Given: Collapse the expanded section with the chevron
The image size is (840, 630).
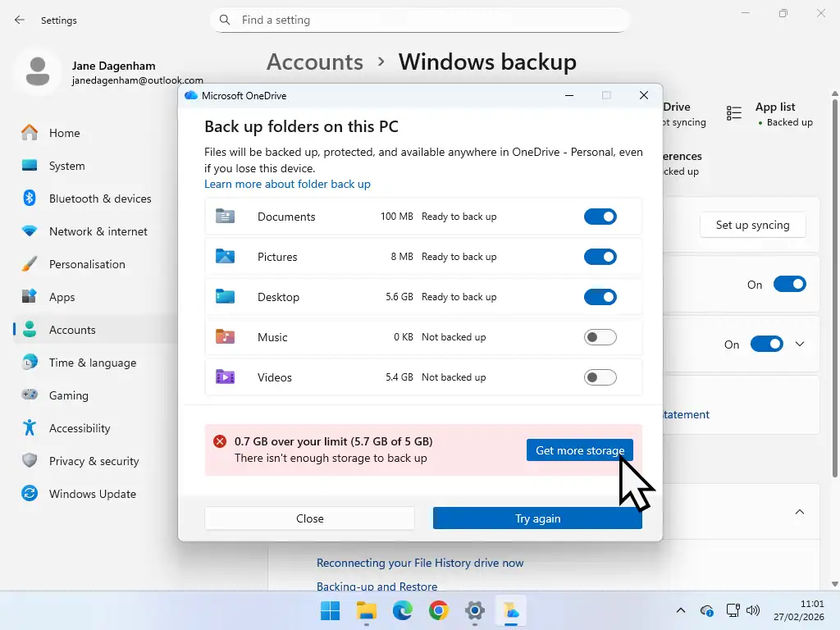Looking at the screenshot, I should click(x=800, y=511).
